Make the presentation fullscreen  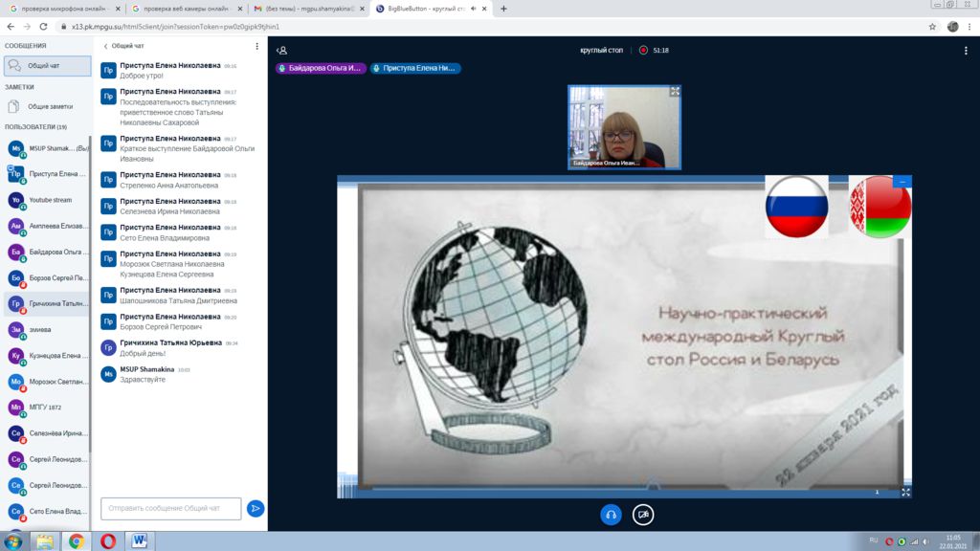pos(905,492)
